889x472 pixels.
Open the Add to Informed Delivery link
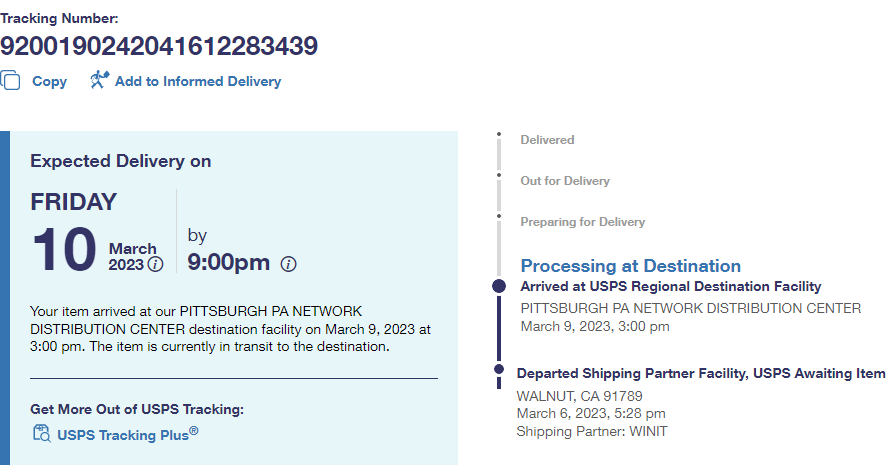pos(197,82)
